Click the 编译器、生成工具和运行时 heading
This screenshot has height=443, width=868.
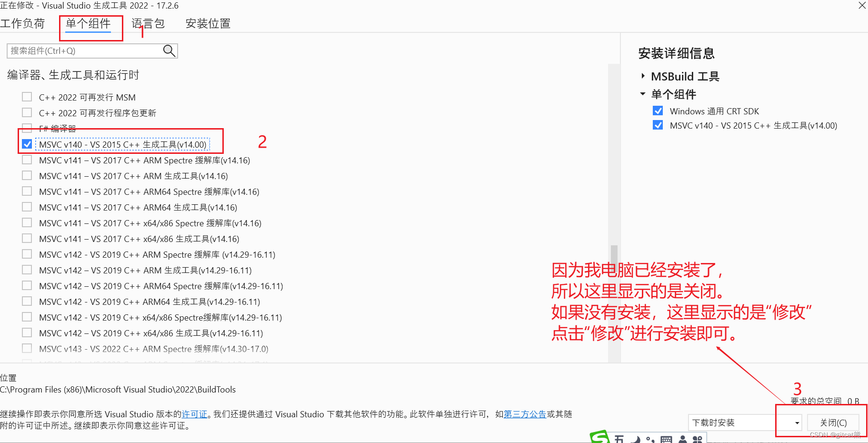(73, 75)
